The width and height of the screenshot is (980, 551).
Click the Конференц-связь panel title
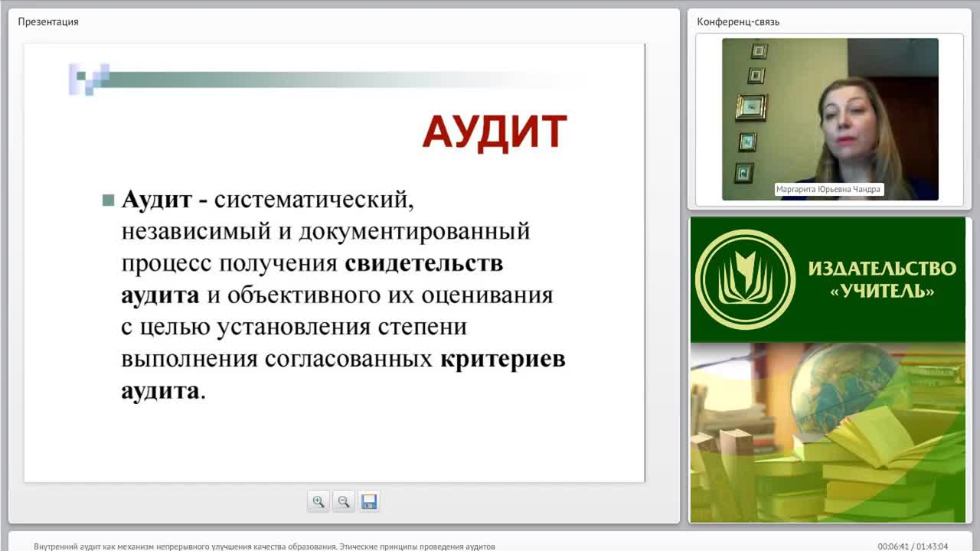[x=738, y=21]
